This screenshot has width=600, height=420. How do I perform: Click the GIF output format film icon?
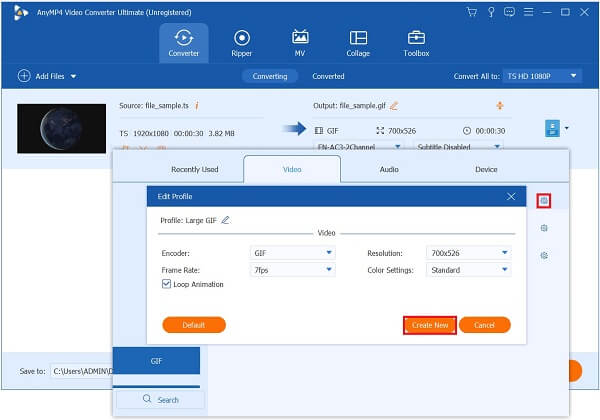pyautogui.click(x=318, y=131)
